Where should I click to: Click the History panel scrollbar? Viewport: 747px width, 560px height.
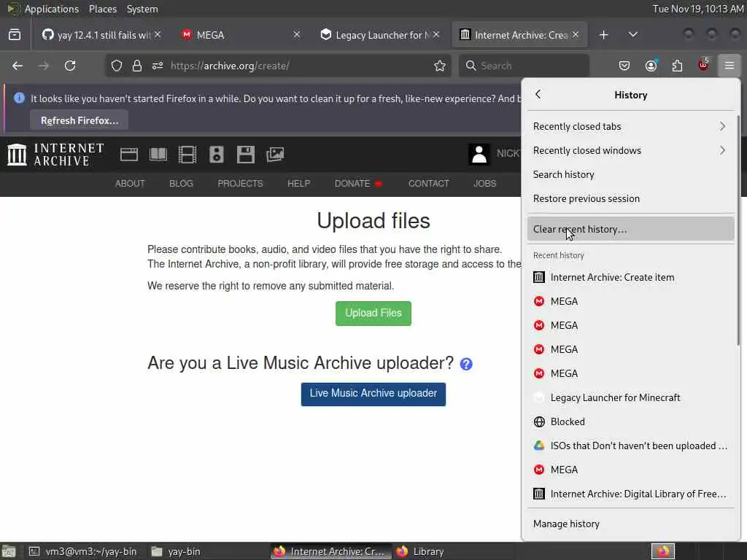coord(738,230)
